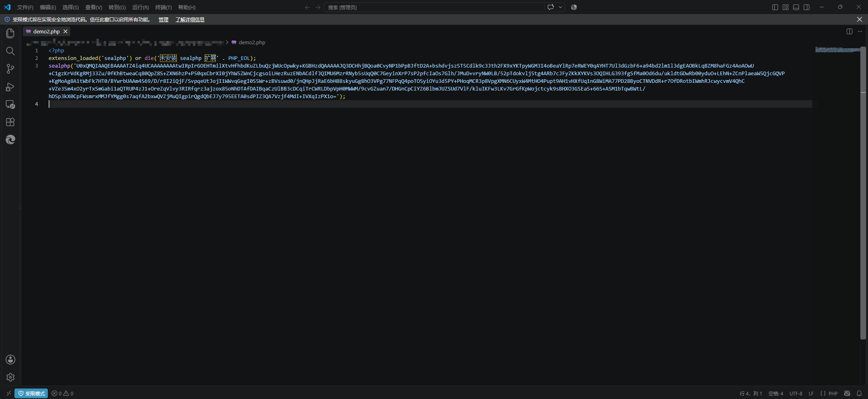The height and width of the screenshot is (399, 868).
Task: Click the remote window icon in status bar
Action: (x=8, y=393)
